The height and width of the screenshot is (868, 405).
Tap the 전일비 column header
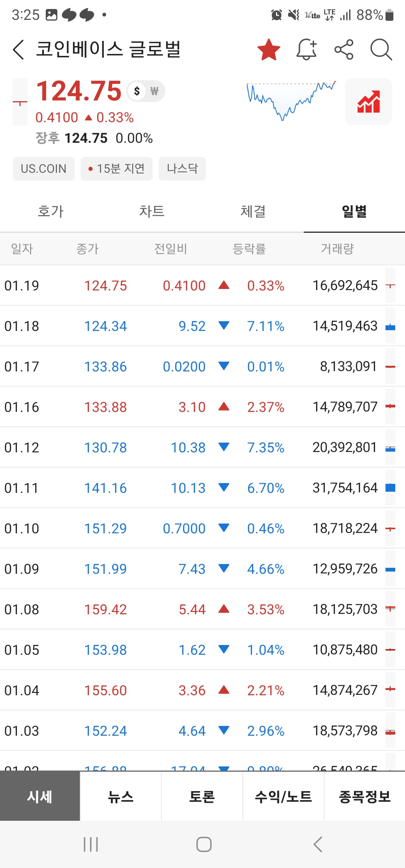click(x=171, y=248)
